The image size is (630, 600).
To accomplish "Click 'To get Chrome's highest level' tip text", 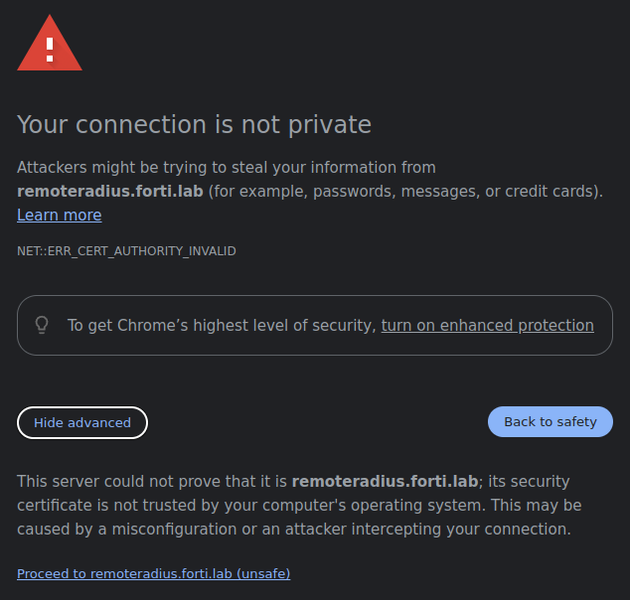I will [220, 325].
